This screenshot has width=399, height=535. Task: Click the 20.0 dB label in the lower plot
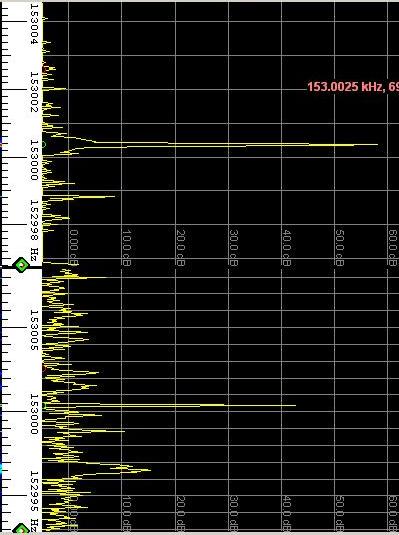pos(181,514)
